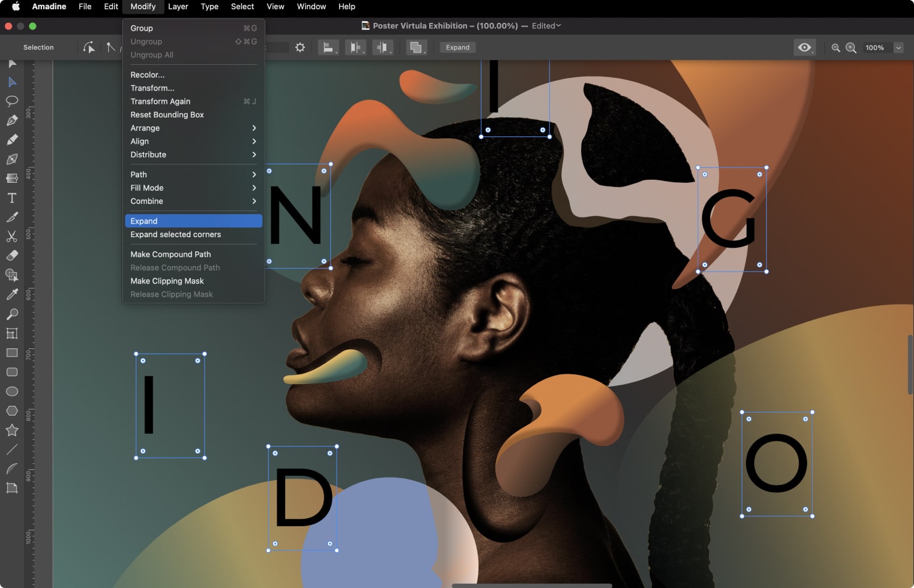The width and height of the screenshot is (914, 588).
Task: Choose the Line tool
Action: point(12,450)
